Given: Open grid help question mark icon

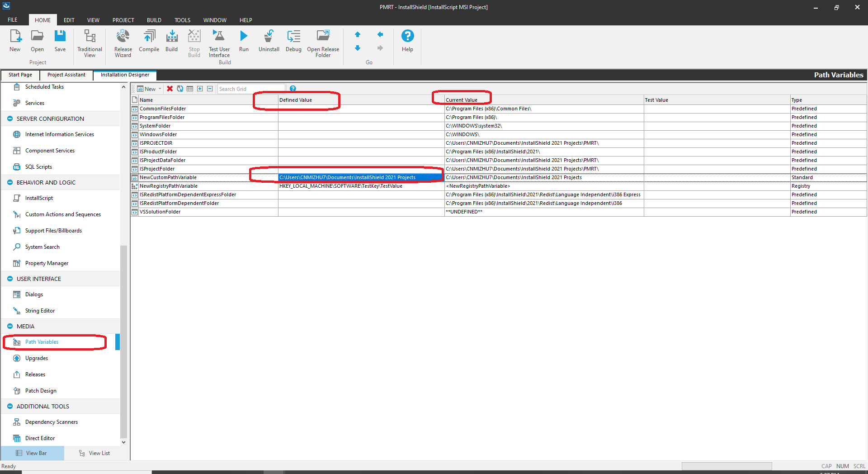Looking at the screenshot, I should [x=293, y=89].
